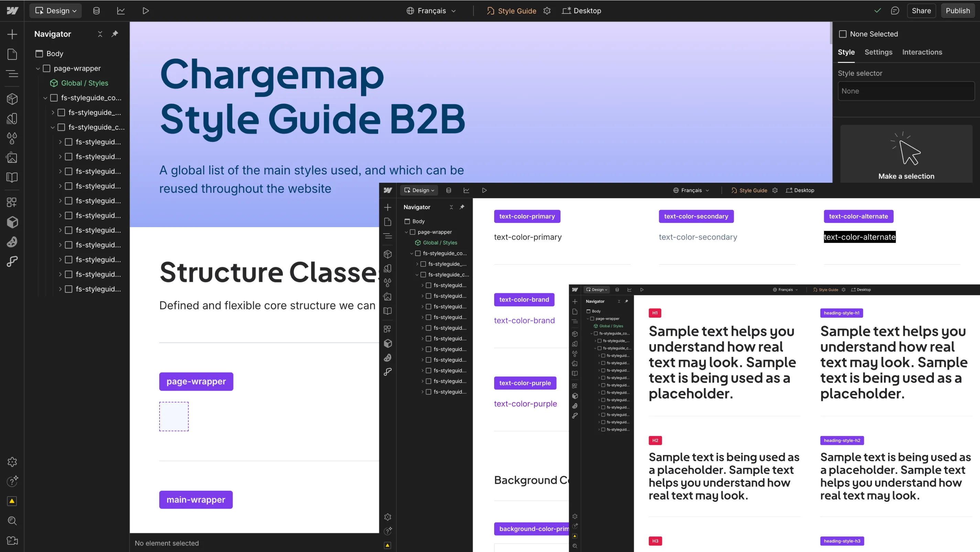Open the Desktop breakpoint selector in main top bar

(581, 11)
